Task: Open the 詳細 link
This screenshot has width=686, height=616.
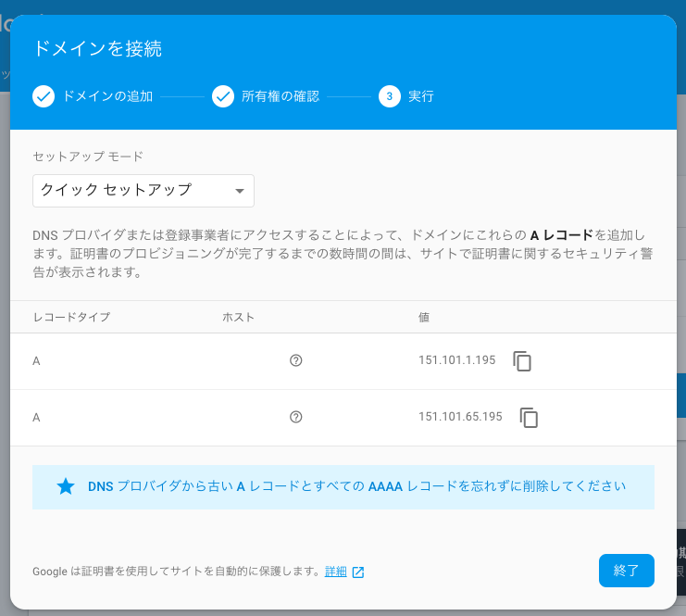Action: pos(335,572)
